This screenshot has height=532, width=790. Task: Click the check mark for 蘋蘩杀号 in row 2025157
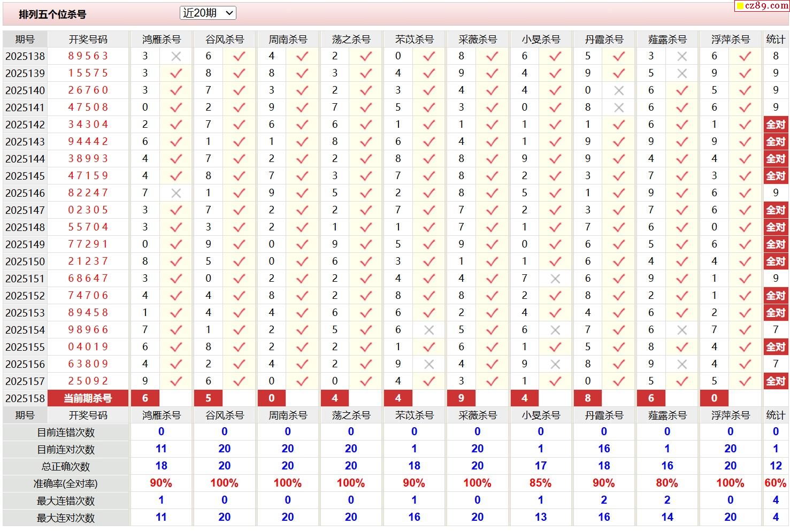coord(682,381)
